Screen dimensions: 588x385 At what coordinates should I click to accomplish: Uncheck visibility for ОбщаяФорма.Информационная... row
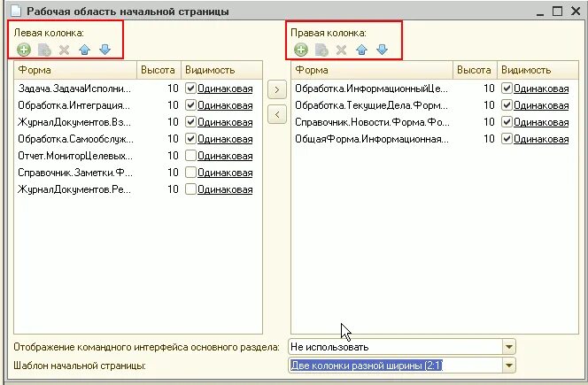click(x=507, y=139)
